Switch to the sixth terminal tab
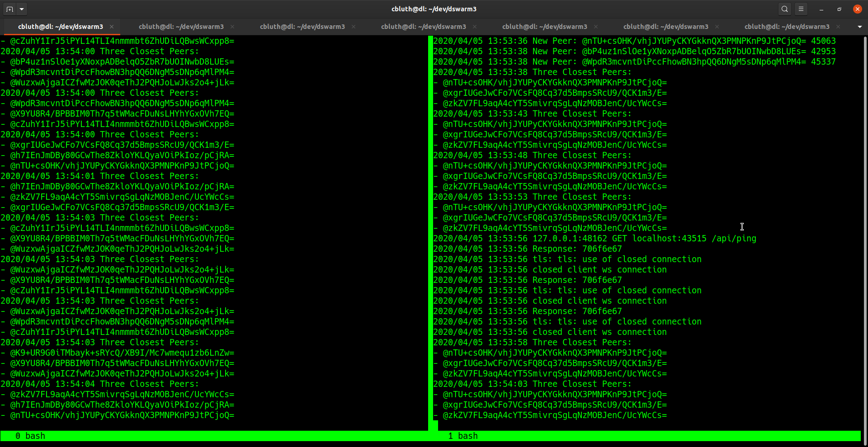Viewport: 868px width, 447px height. pyautogui.click(x=666, y=27)
